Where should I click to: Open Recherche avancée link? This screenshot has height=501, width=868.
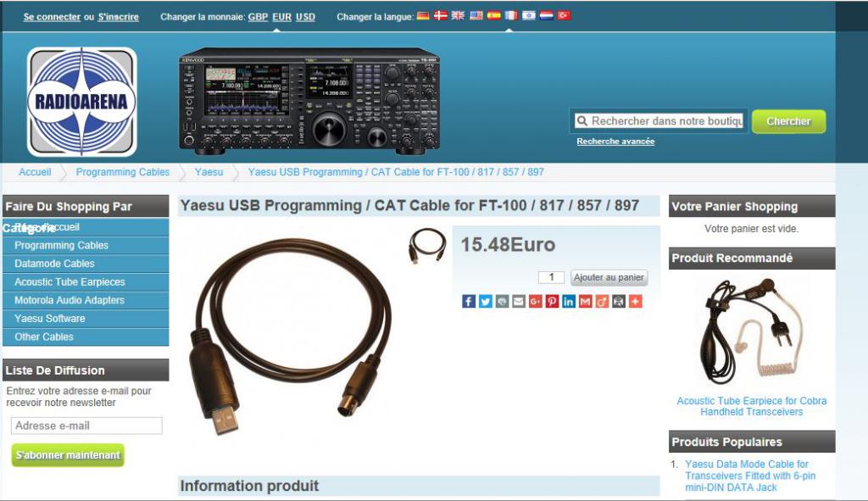pyautogui.click(x=615, y=142)
